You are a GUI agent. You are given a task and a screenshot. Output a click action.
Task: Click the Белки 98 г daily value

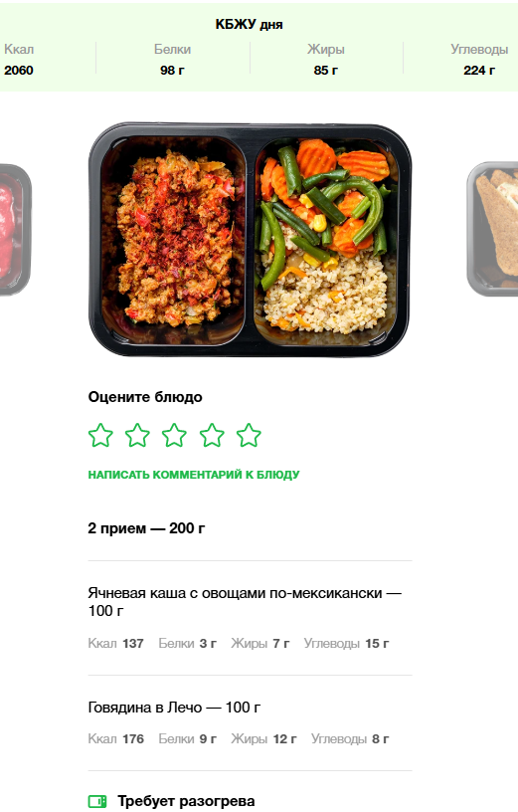[x=172, y=60]
